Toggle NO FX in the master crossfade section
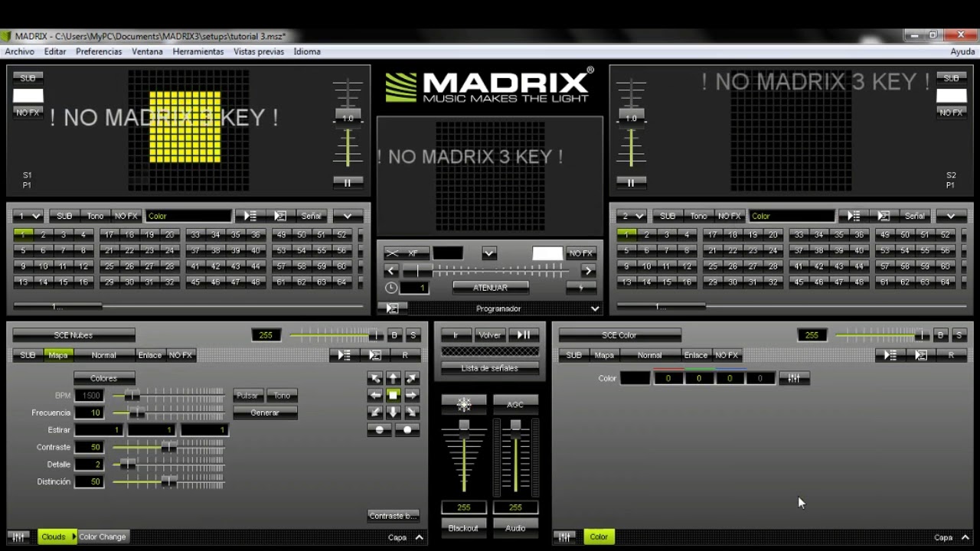The width and height of the screenshot is (980, 551). coord(581,253)
